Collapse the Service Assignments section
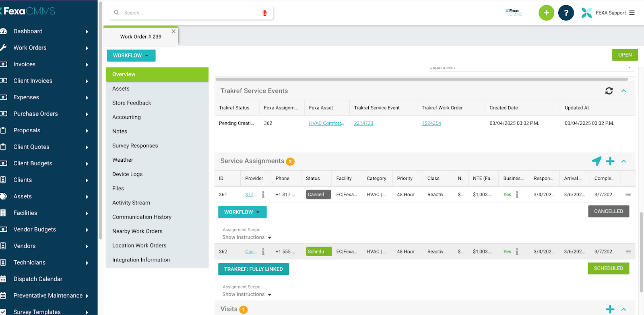644x315 pixels. tap(623, 161)
